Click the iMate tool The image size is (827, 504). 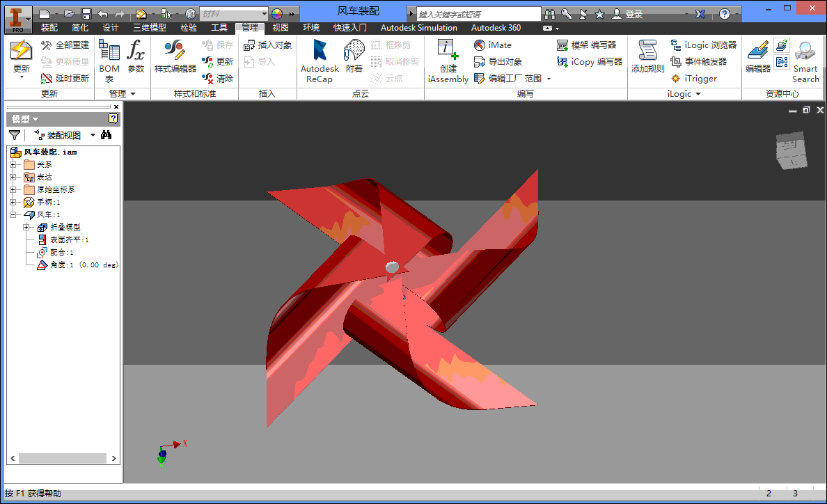493,45
